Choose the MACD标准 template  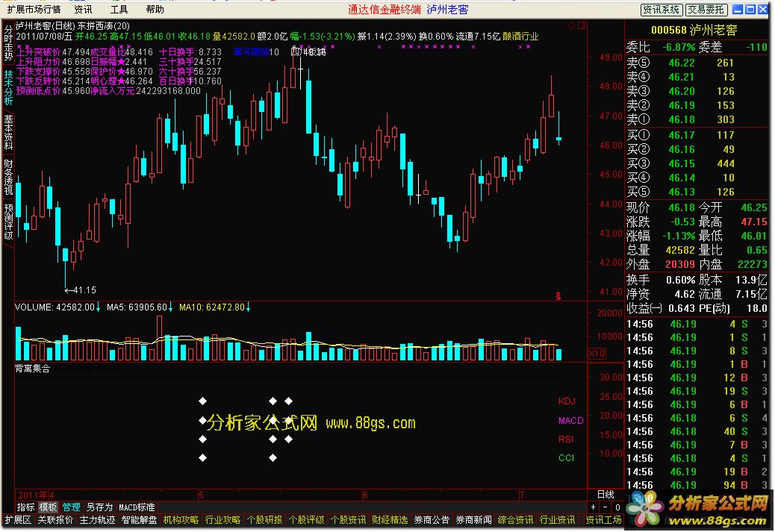point(137,507)
